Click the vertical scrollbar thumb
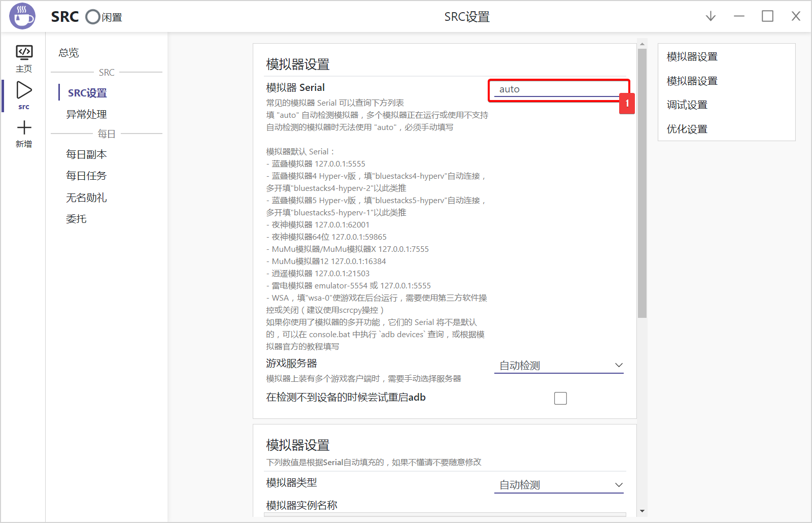The image size is (812, 523). [x=642, y=183]
